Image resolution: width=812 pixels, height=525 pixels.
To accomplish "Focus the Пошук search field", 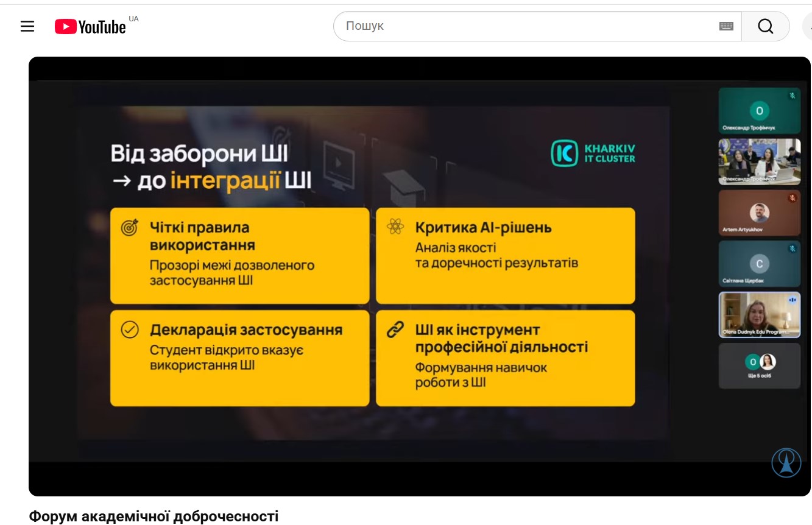I will (x=524, y=26).
